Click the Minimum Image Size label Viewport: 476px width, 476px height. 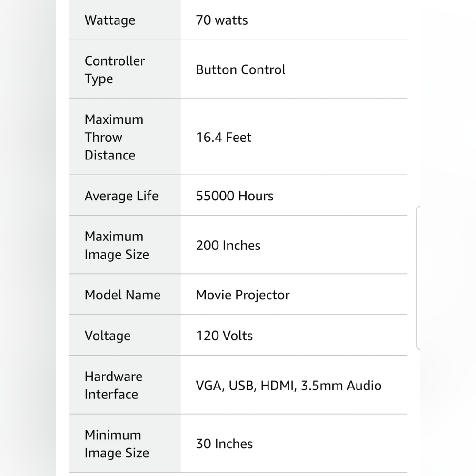[x=117, y=444]
